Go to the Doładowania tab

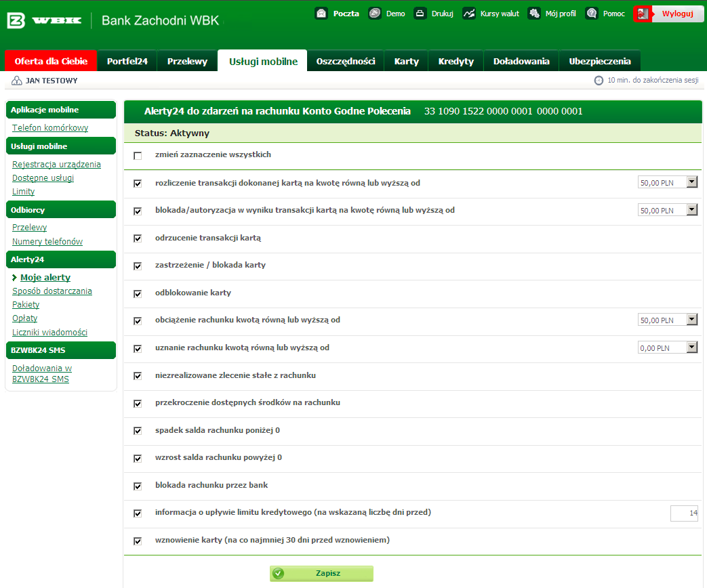click(x=521, y=61)
